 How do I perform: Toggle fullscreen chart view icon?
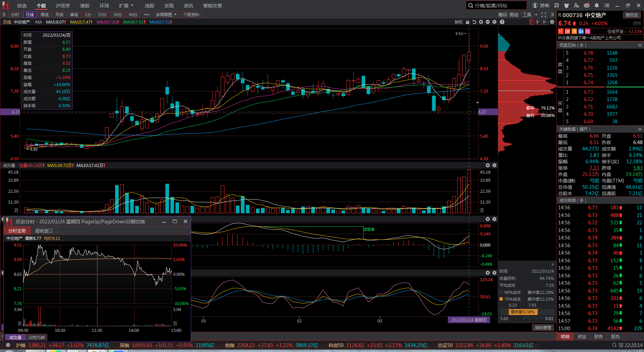pyautogui.click(x=544, y=15)
